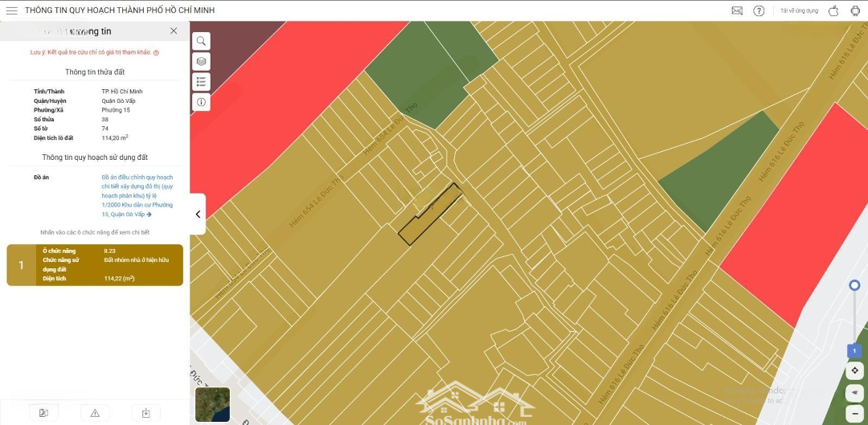This screenshot has width=868, height=425.
Task: Click the map info icon
Action: 201,102
